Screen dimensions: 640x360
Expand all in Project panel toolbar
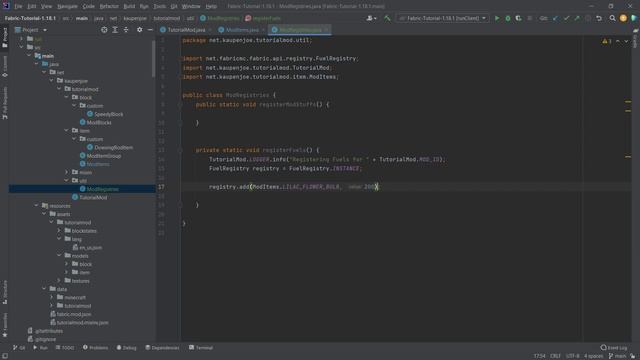point(115,30)
